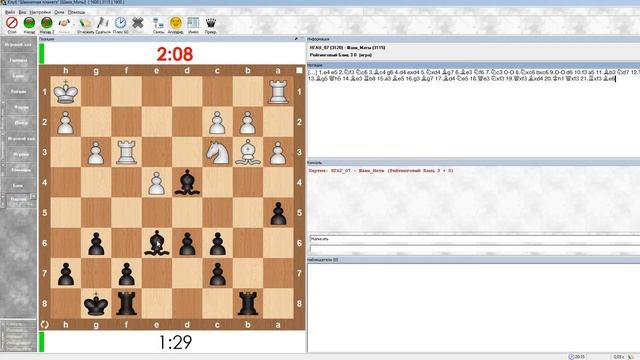
Task: Click the third sidebar button
Action: pos(18,76)
